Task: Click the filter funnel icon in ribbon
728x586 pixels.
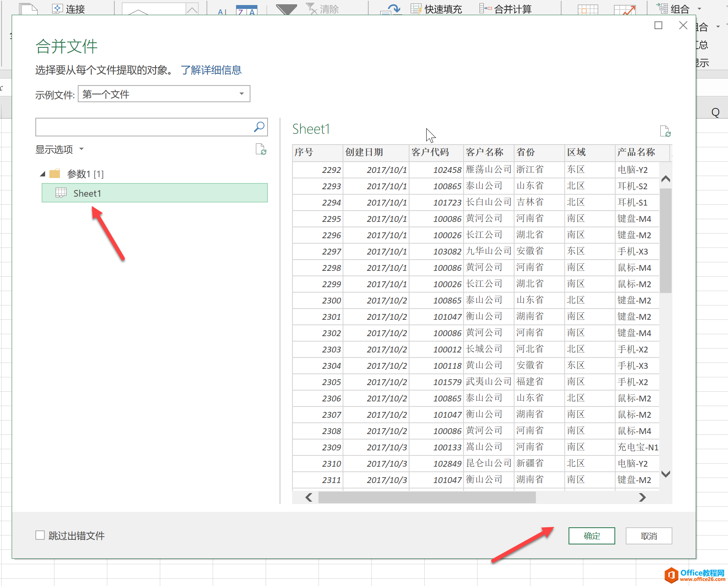Action: click(286, 9)
